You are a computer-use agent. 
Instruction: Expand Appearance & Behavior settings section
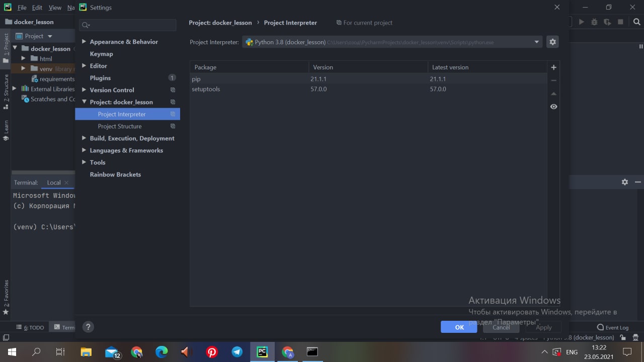84,42
